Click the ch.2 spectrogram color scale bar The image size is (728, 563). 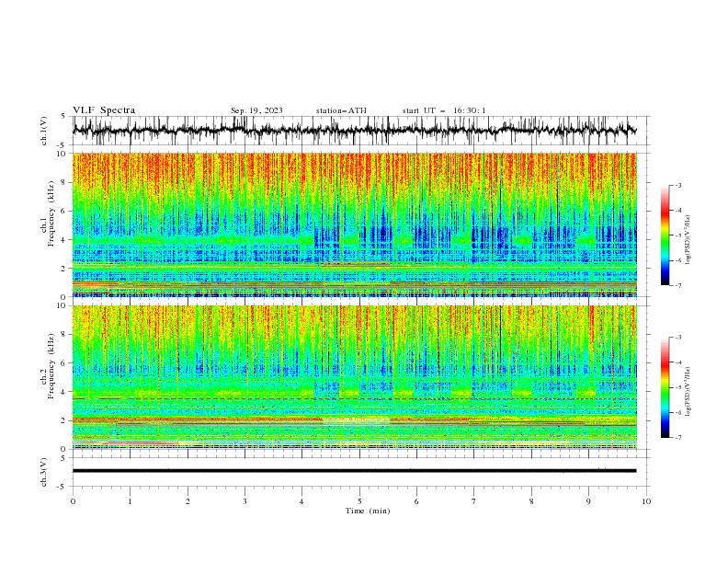665,387
